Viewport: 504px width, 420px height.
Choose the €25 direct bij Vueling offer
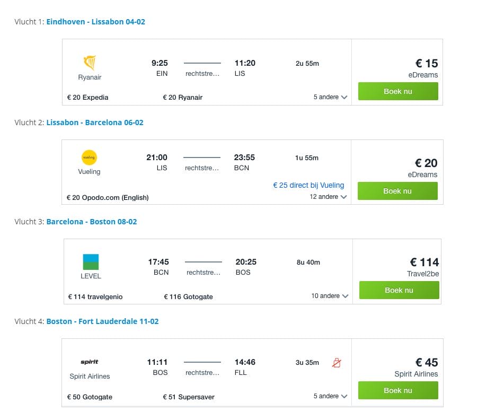point(308,185)
